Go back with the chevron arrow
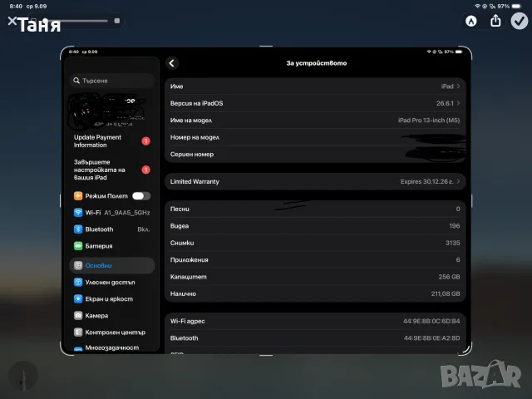This screenshot has height=399, width=532. [x=172, y=63]
